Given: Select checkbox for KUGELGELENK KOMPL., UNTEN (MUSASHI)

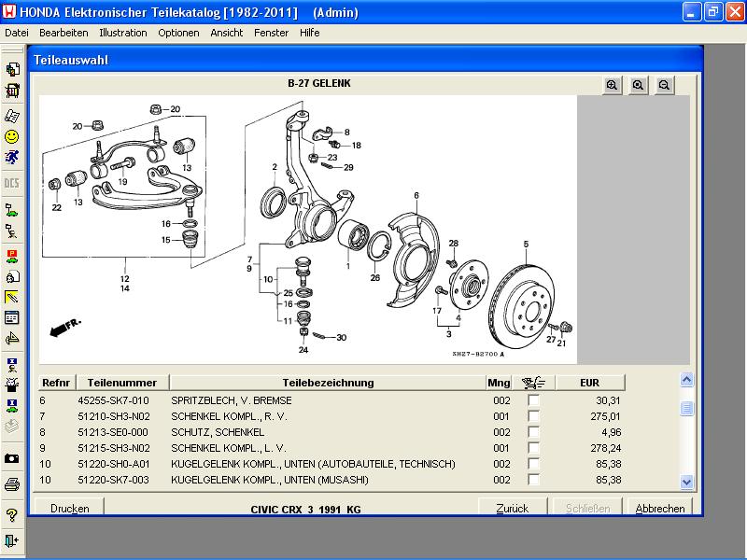Looking at the screenshot, I should [x=534, y=480].
